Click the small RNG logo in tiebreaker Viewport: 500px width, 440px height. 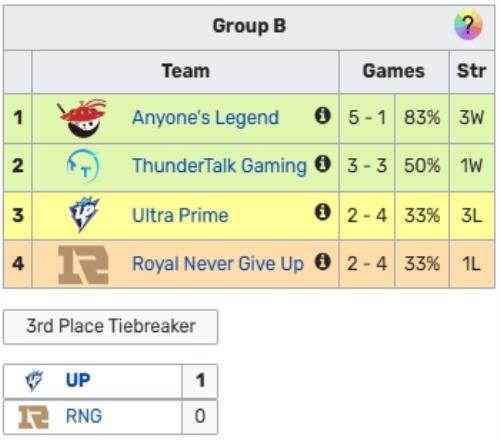pyautogui.click(x=33, y=417)
